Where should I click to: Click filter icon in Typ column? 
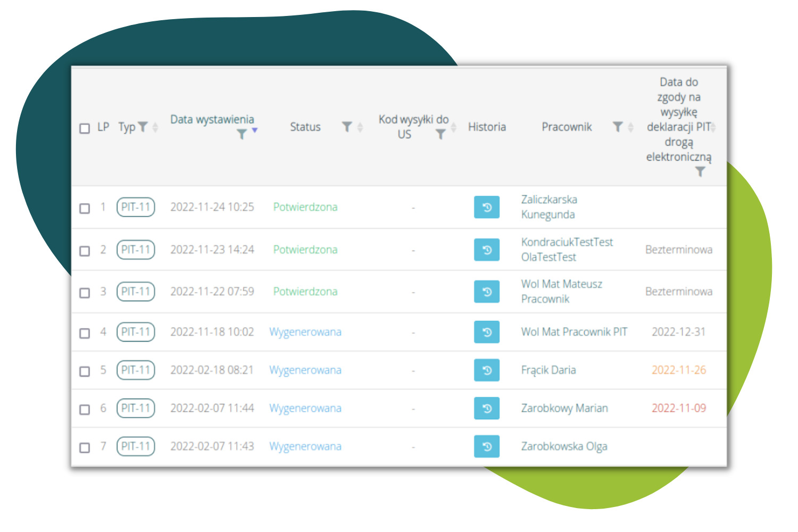click(x=143, y=127)
